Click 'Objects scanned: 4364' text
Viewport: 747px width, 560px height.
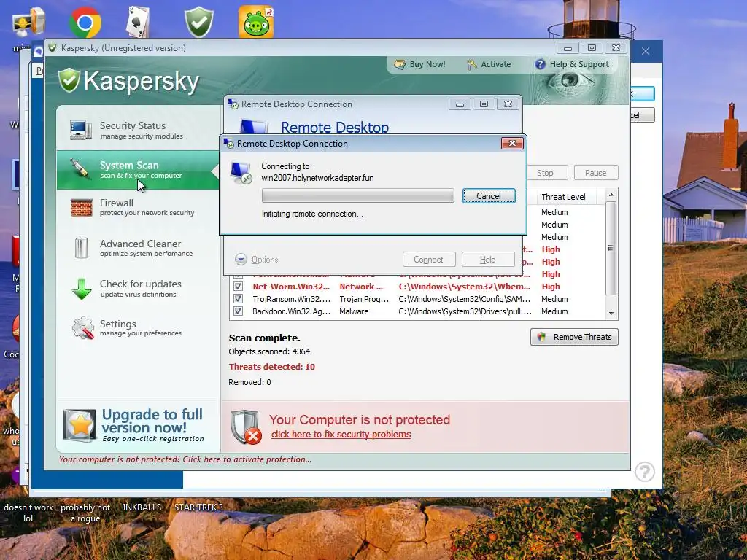[269, 351]
